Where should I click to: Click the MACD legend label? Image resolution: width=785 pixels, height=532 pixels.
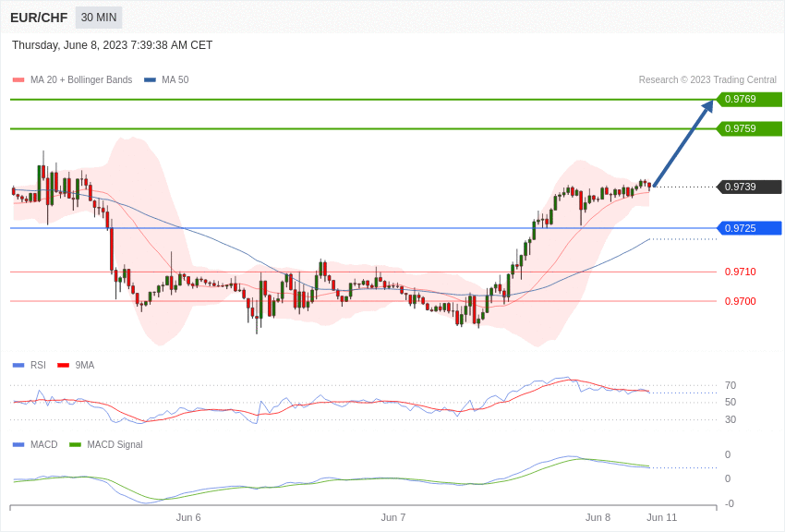point(44,444)
